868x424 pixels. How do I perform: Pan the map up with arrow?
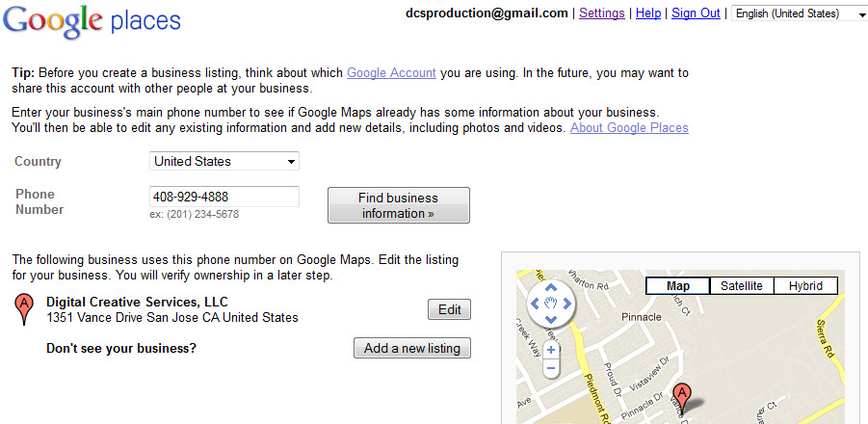tap(550, 288)
